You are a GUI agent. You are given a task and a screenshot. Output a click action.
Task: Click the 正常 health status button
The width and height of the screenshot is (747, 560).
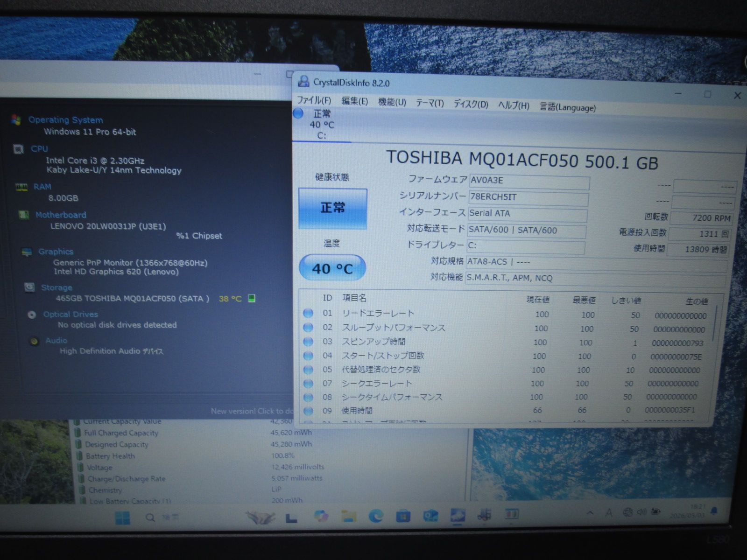click(332, 208)
